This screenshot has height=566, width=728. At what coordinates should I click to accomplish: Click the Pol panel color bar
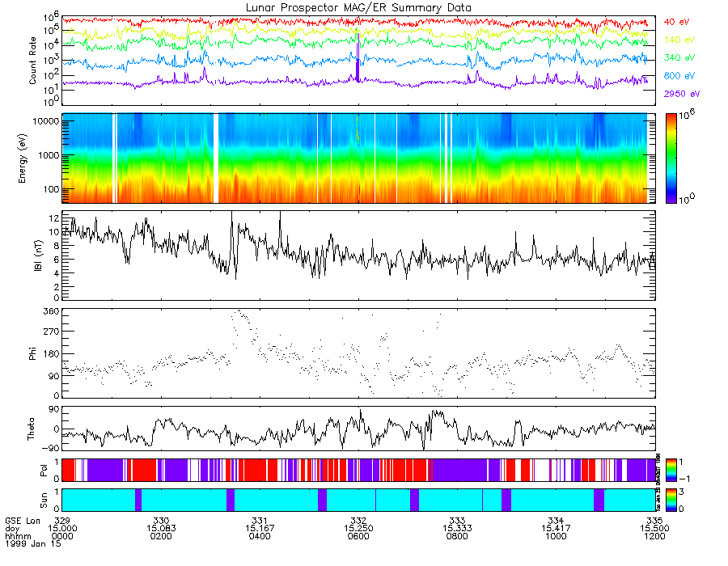(x=671, y=470)
